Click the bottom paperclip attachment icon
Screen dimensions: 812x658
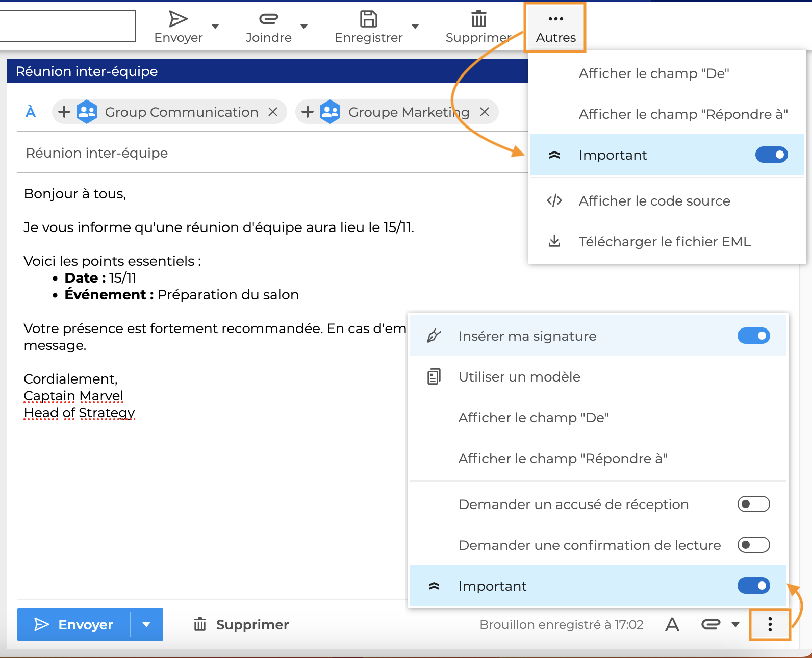(711, 624)
